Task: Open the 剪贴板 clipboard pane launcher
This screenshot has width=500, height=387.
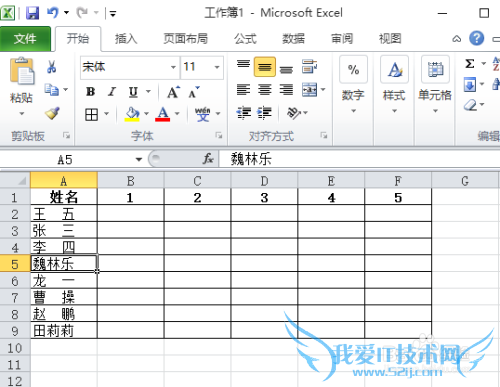Action: pos(66,135)
